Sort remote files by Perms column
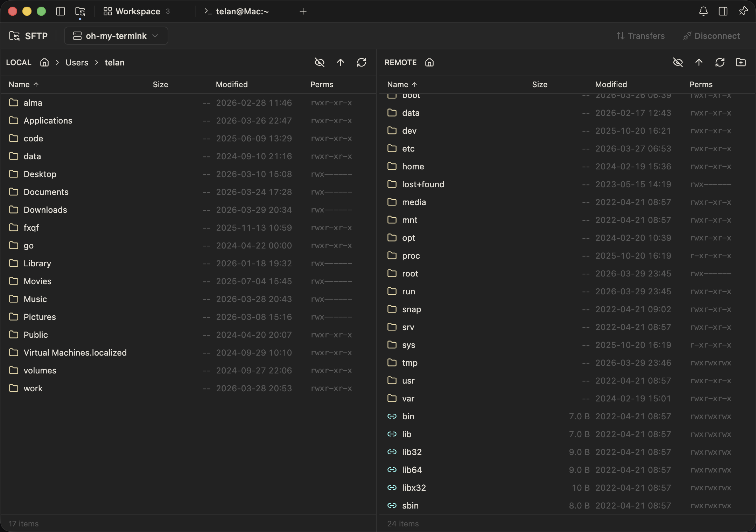 (x=701, y=84)
